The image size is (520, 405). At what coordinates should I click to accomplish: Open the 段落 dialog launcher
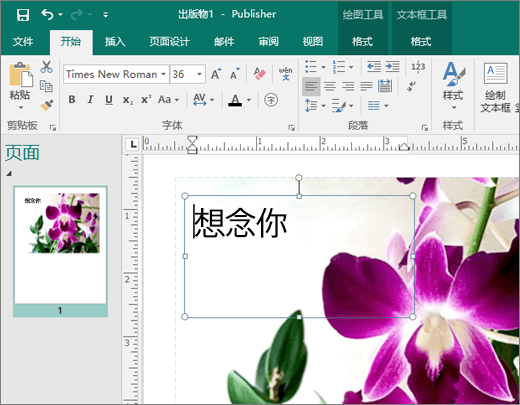425,127
